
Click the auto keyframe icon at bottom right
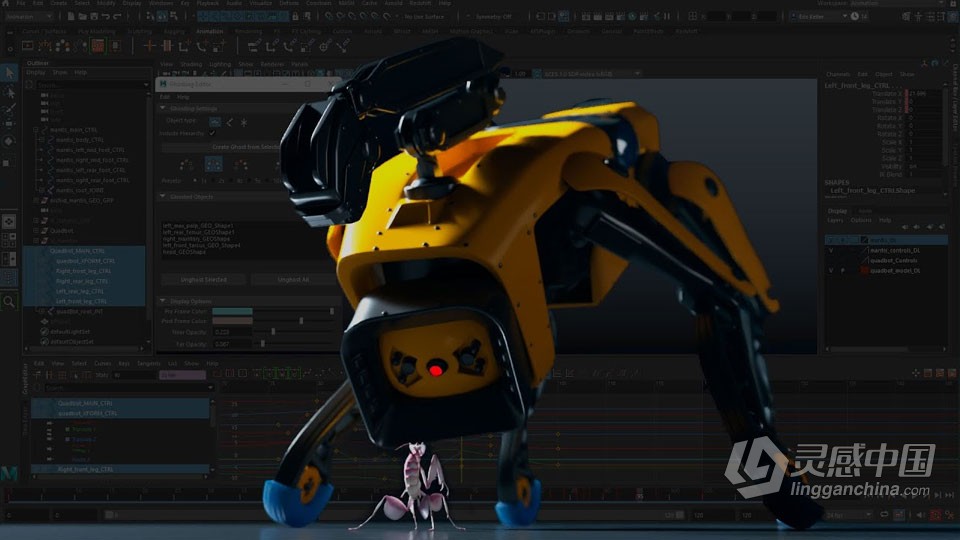[x=935, y=515]
